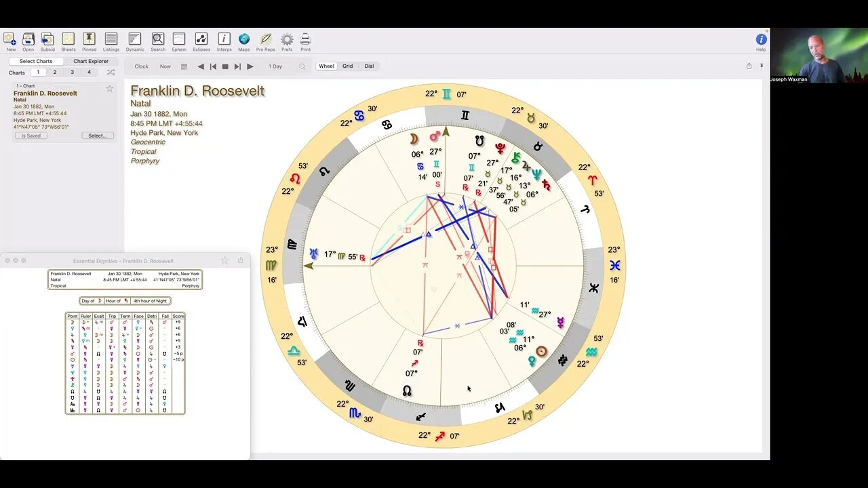
Task: Click the Uranus glyph near 17° Virgo
Action: pyautogui.click(x=314, y=254)
